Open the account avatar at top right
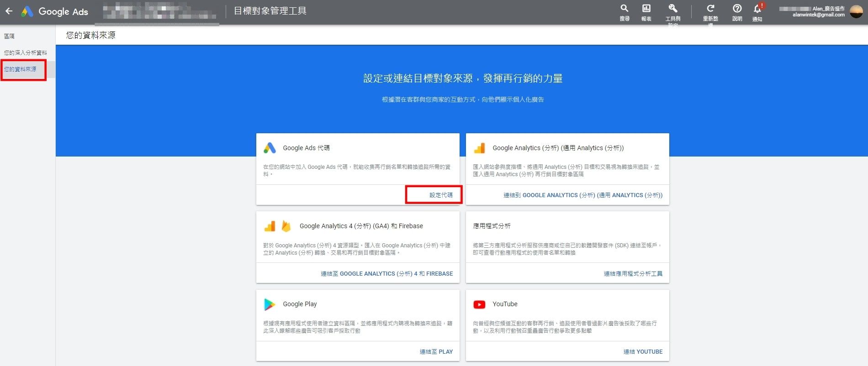868x366 pixels. (x=856, y=11)
